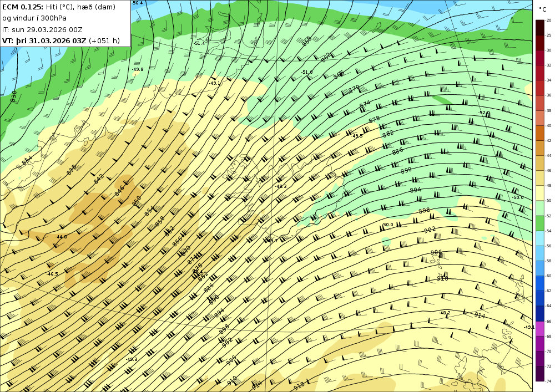Click the temperature value '-51.4' on the map
This screenshot has height=392, width=555.
point(199,43)
